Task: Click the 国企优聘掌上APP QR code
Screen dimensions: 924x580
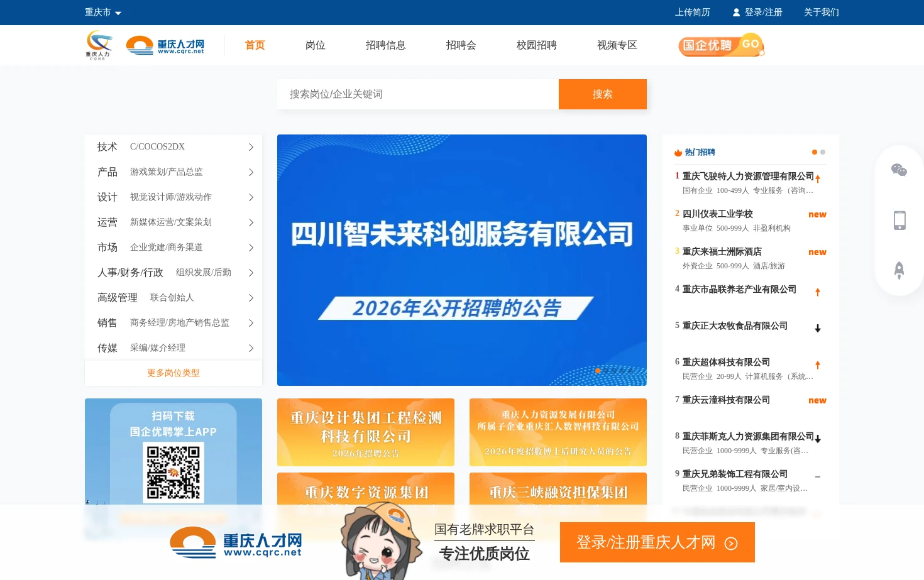Action: pyautogui.click(x=173, y=473)
